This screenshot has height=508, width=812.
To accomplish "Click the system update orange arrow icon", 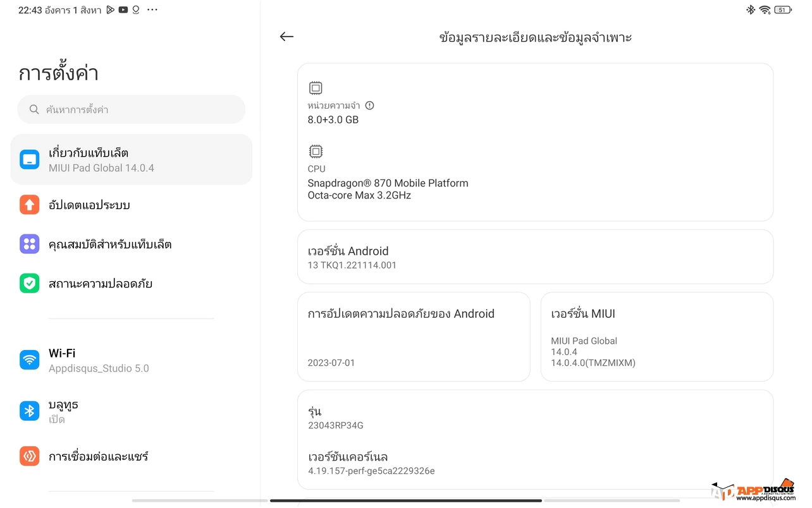I will coord(30,205).
